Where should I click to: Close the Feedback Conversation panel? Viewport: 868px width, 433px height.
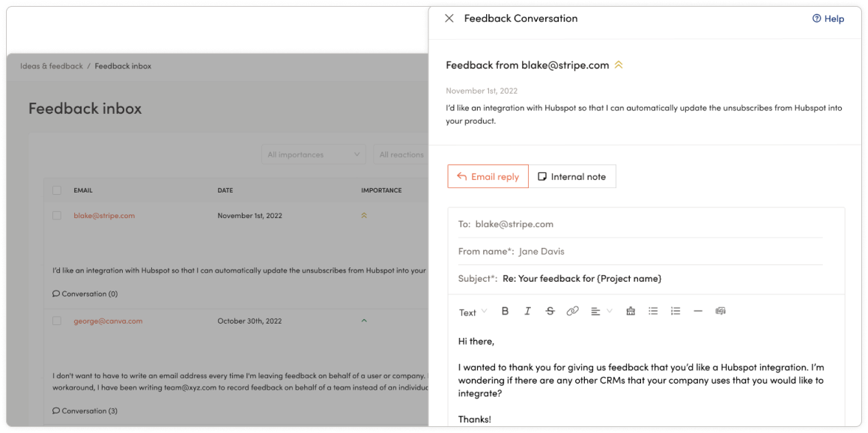449,18
